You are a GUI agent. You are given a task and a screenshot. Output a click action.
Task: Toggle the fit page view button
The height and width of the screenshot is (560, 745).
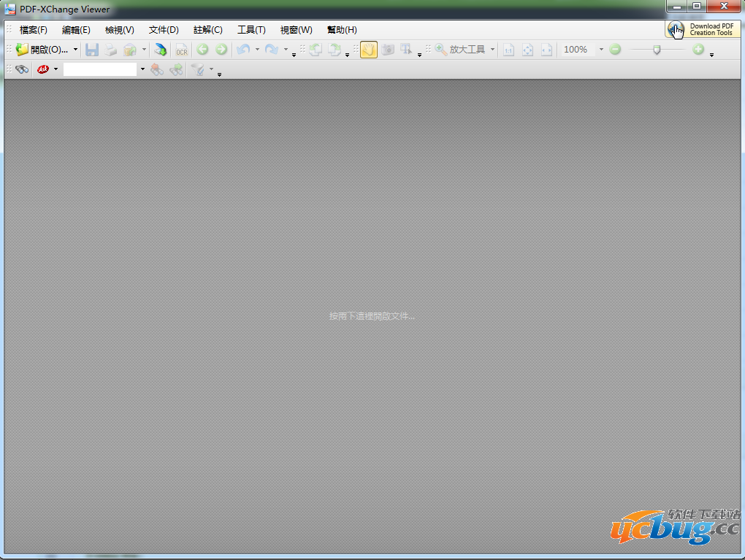(527, 50)
